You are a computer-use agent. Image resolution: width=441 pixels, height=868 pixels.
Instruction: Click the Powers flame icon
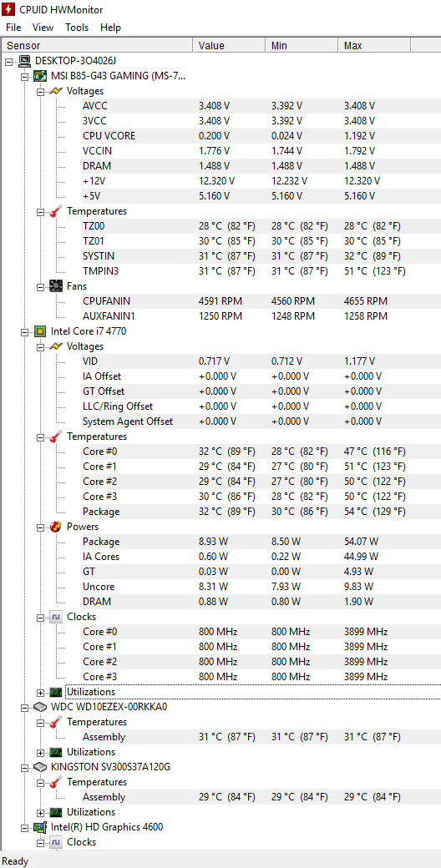pyautogui.click(x=55, y=527)
